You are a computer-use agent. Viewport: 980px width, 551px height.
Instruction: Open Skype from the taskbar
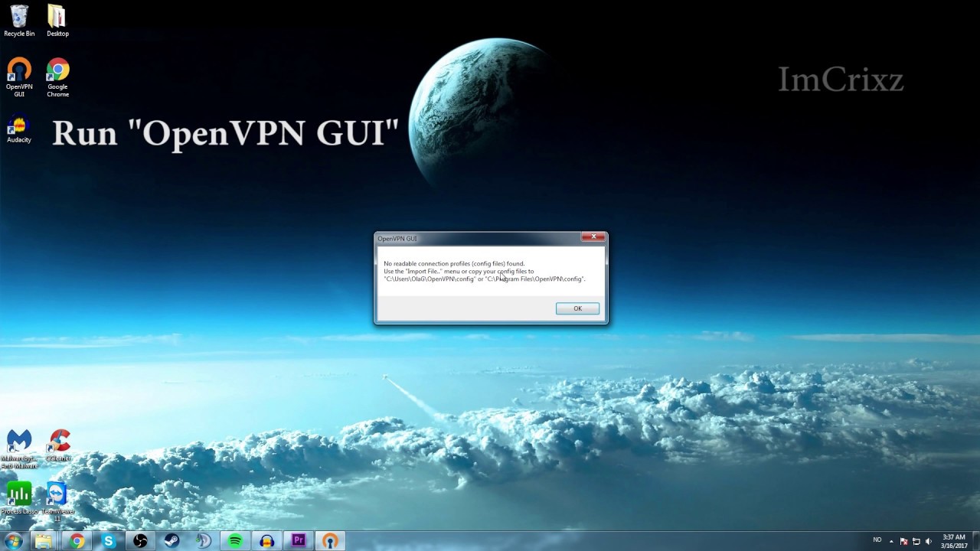click(x=109, y=541)
